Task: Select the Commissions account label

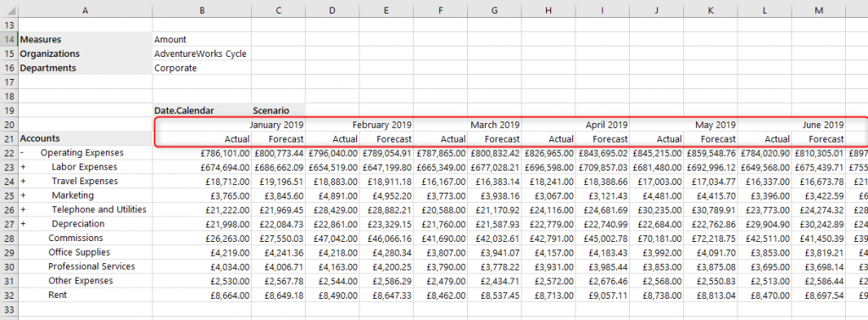Action: click(x=75, y=238)
